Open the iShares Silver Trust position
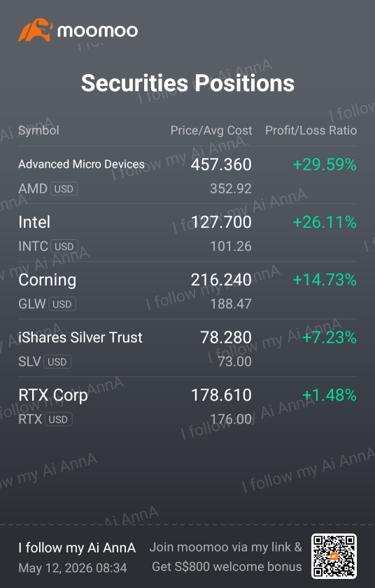This screenshot has width=375, height=588. point(187,348)
